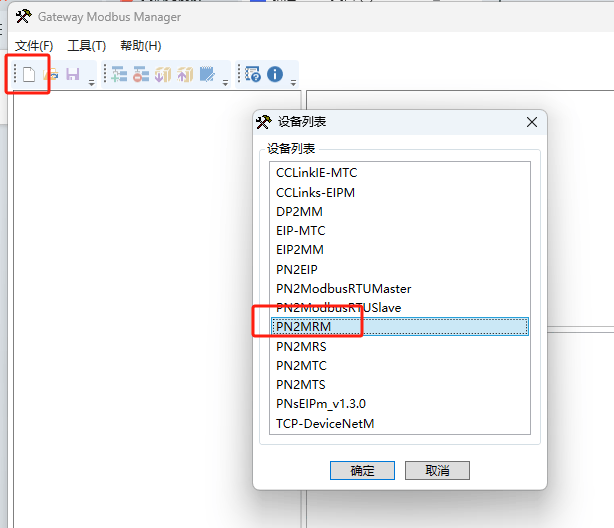Select PN2ModbusRTUMaster in device list

click(x=400, y=289)
